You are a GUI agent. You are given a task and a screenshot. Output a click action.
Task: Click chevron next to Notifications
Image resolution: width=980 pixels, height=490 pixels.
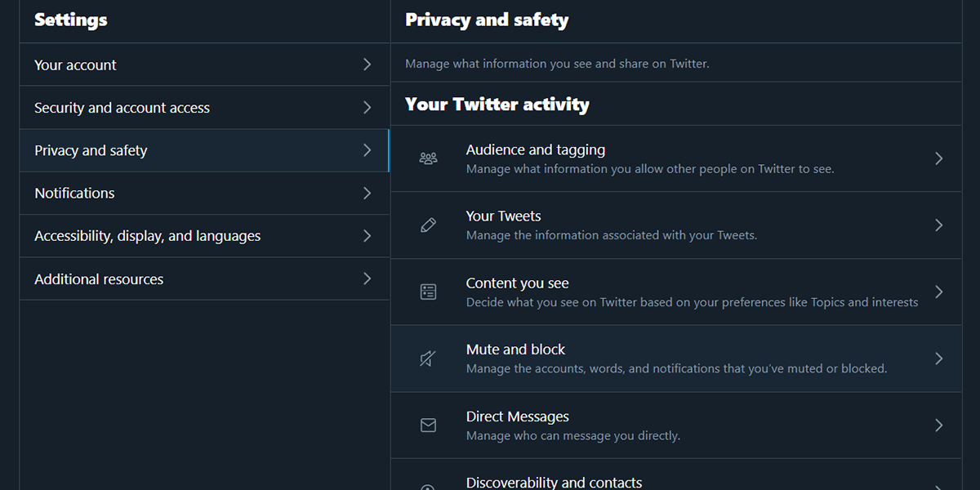(x=367, y=194)
